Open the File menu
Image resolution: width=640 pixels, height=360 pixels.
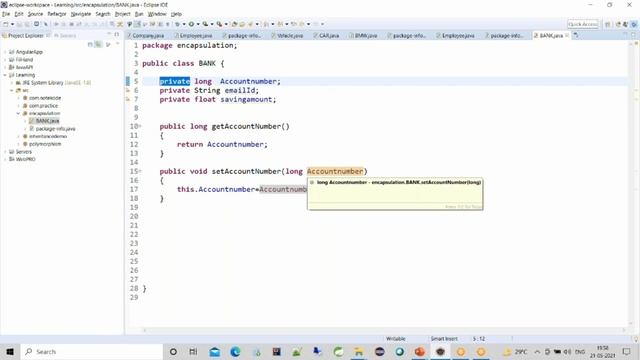coord(6,14)
